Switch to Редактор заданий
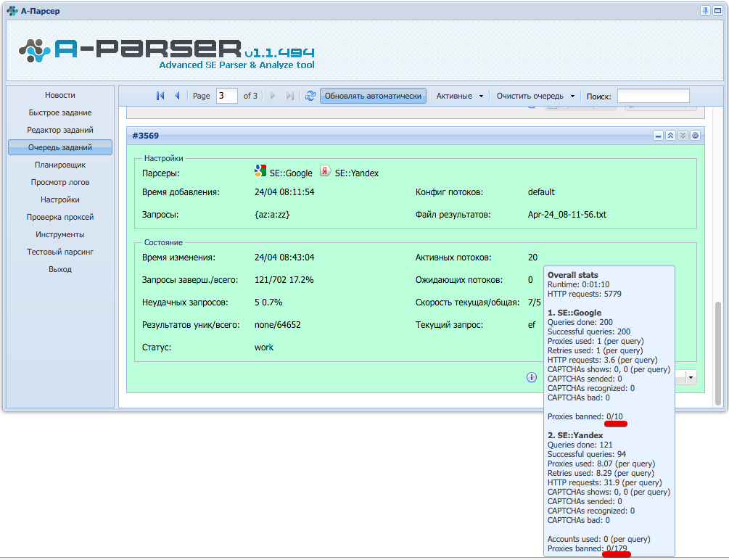This screenshot has height=560, width=729. tap(60, 130)
